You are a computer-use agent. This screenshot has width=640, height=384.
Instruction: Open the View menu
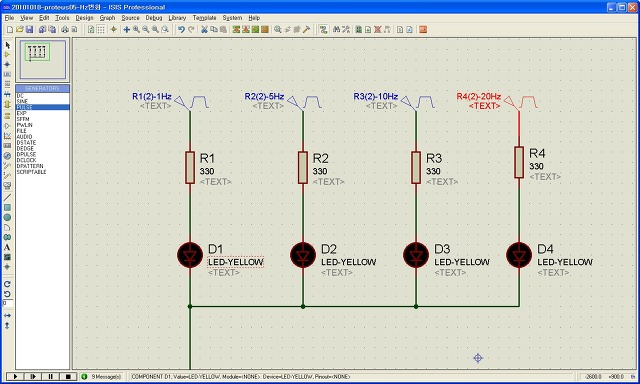point(27,18)
